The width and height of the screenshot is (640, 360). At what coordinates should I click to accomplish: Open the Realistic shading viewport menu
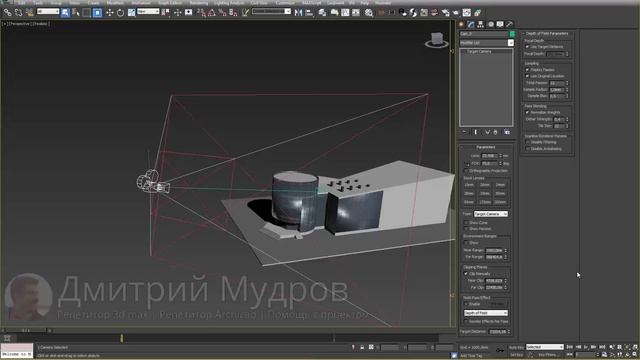[41, 24]
